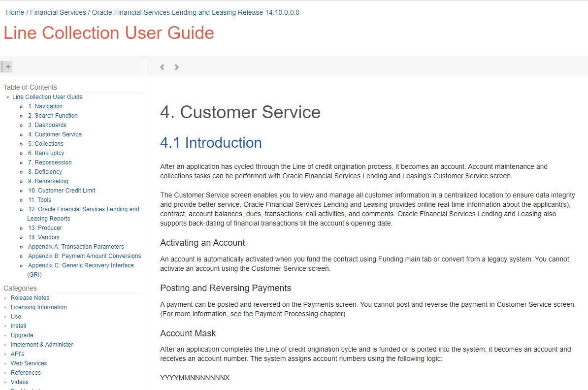
Task: Collapse the table of contents sidebar
Action: click(x=7, y=67)
